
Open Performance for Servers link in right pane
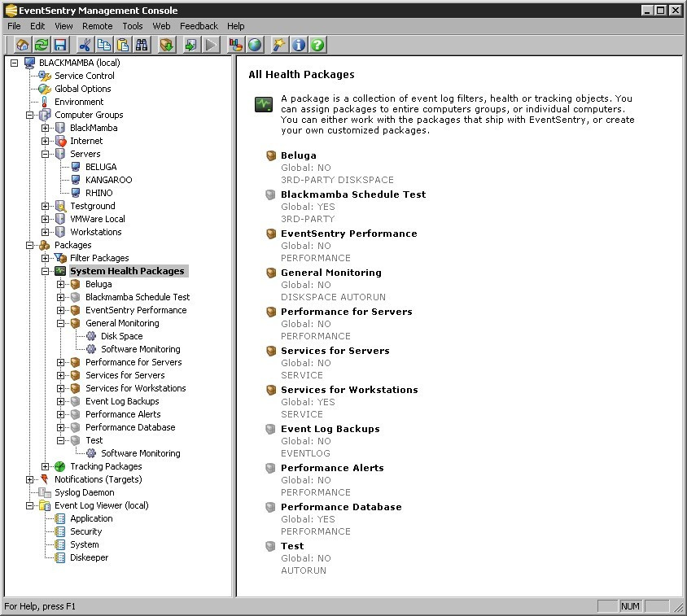(347, 312)
